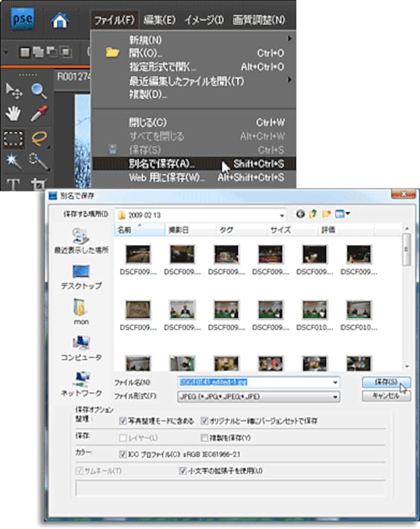Select the Zoom magnifier tool
This screenshot has height=529, width=420.
click(x=39, y=91)
